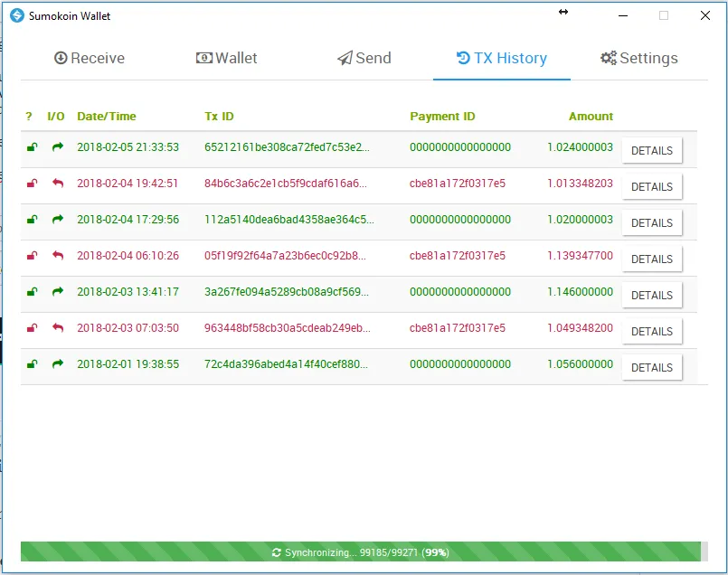Select Tx ID 963448bf58cb30a5cdeab249eb...

point(288,328)
